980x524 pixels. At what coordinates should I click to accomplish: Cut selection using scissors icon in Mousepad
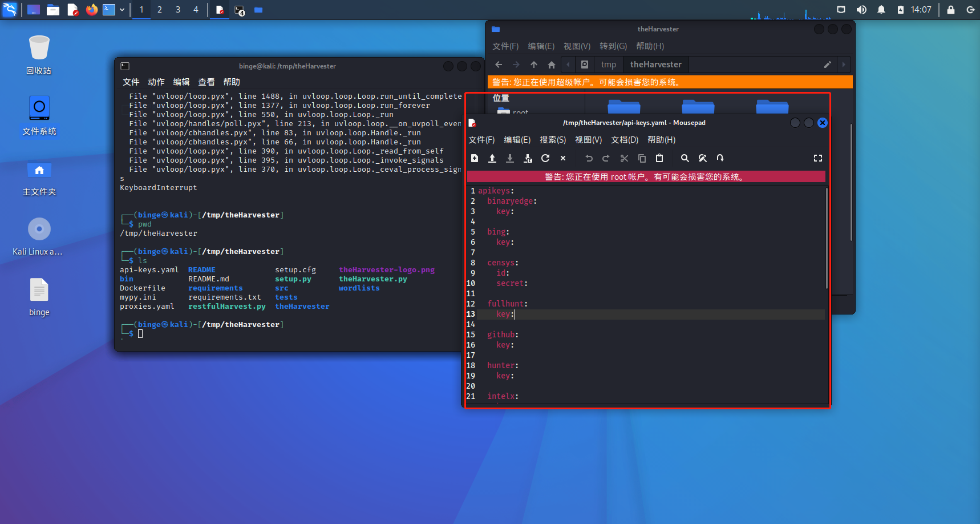coord(624,158)
